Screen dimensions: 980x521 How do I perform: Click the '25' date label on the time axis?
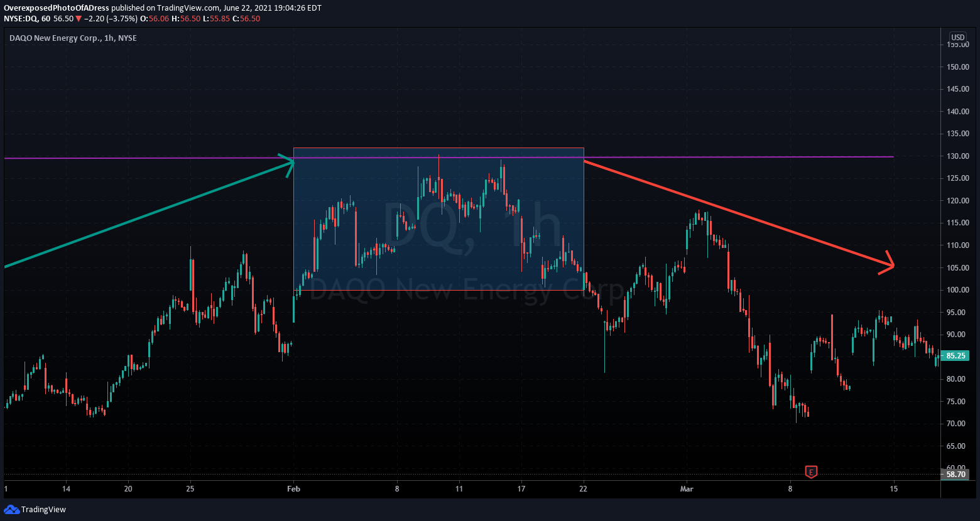190,488
